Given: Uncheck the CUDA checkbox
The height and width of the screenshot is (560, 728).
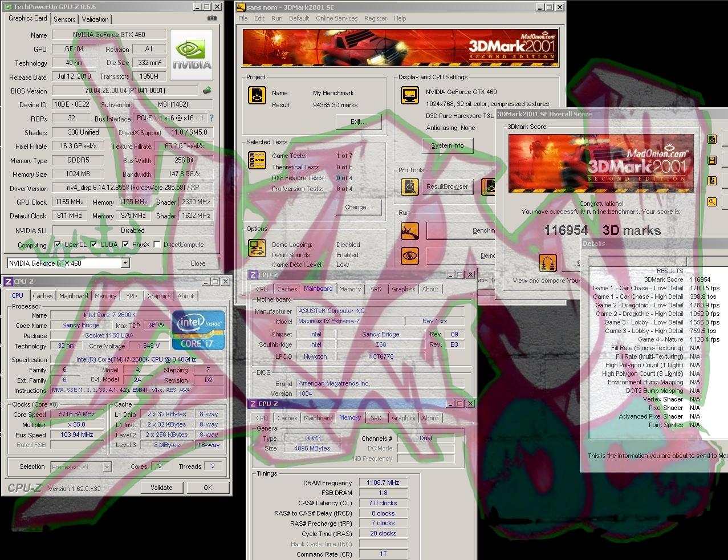Looking at the screenshot, I should click(94, 245).
